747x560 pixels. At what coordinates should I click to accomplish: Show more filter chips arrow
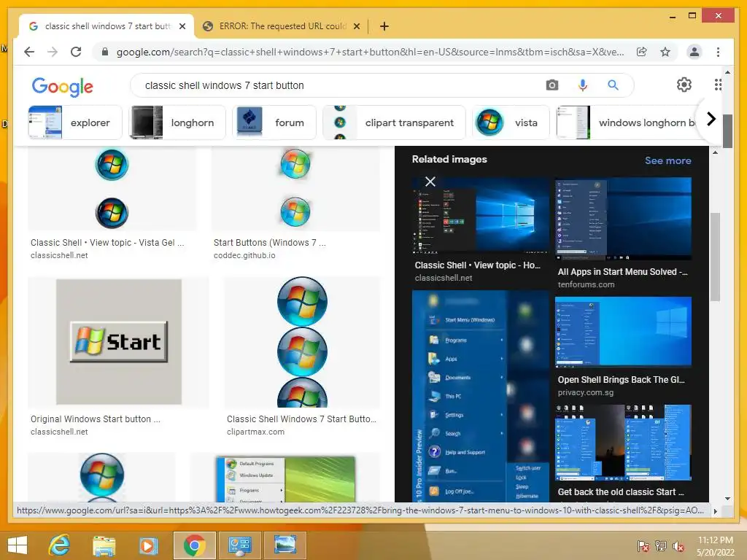[711, 119]
